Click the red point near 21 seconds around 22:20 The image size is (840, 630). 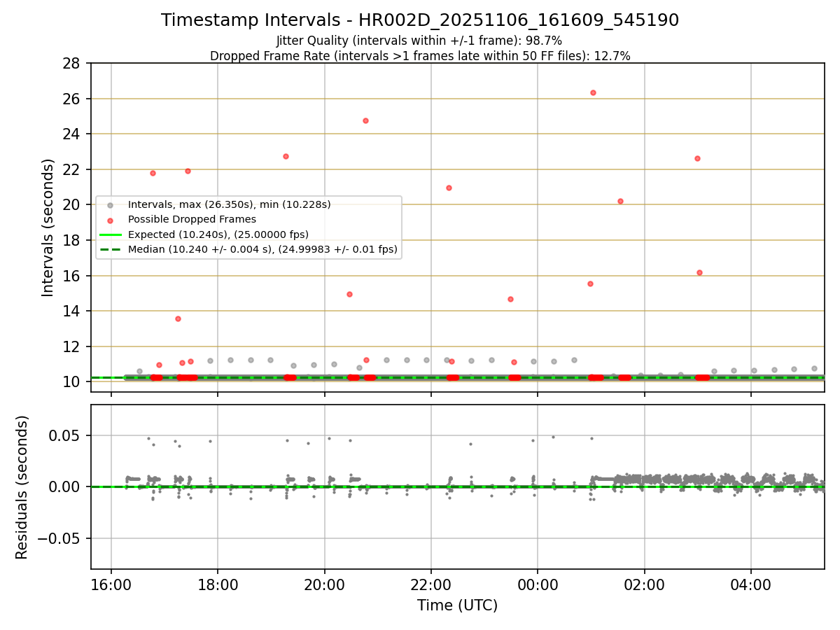tap(449, 188)
